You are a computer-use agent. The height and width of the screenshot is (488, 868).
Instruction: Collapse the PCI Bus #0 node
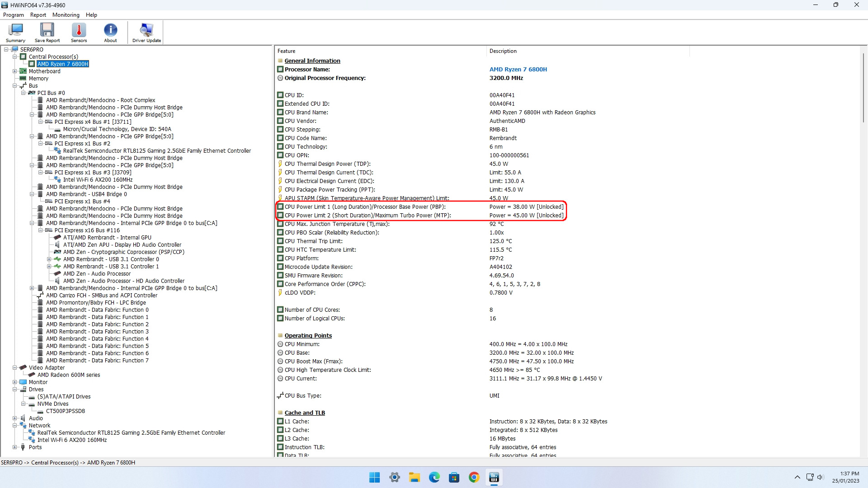click(x=24, y=93)
